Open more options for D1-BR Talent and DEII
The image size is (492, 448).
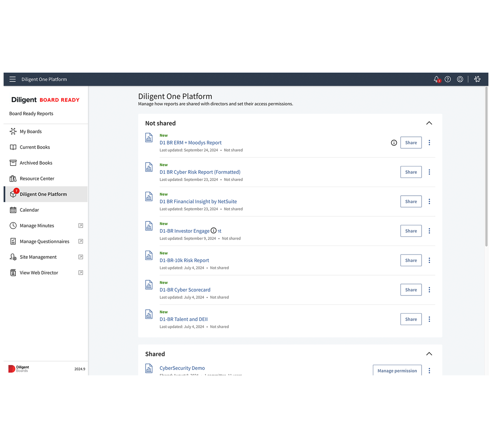click(x=429, y=319)
